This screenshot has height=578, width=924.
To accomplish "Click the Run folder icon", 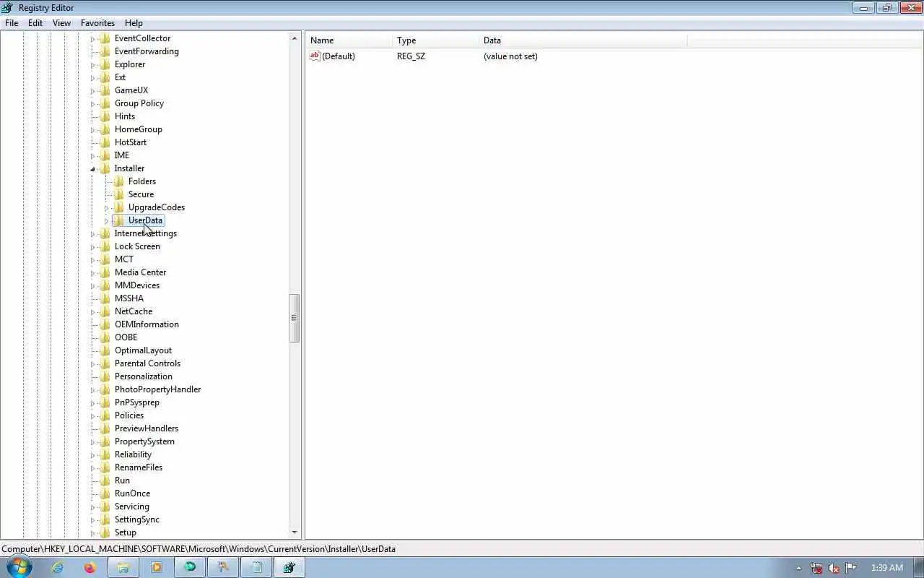I will point(105,480).
